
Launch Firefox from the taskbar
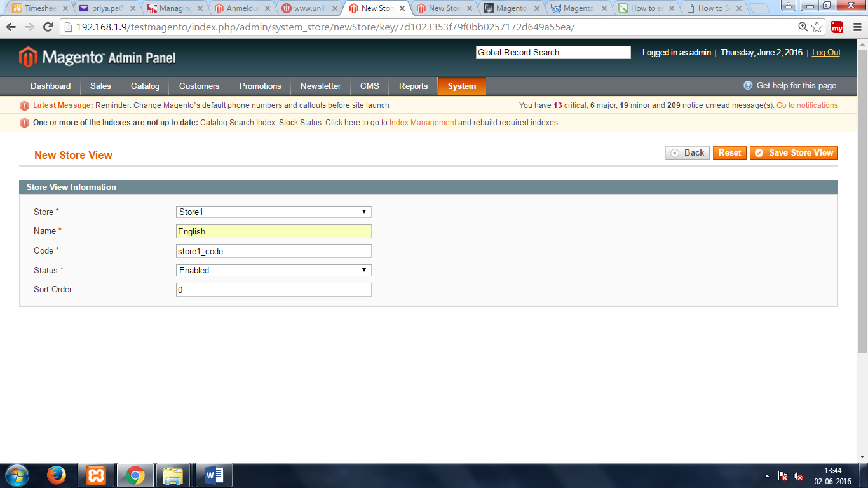click(x=57, y=475)
